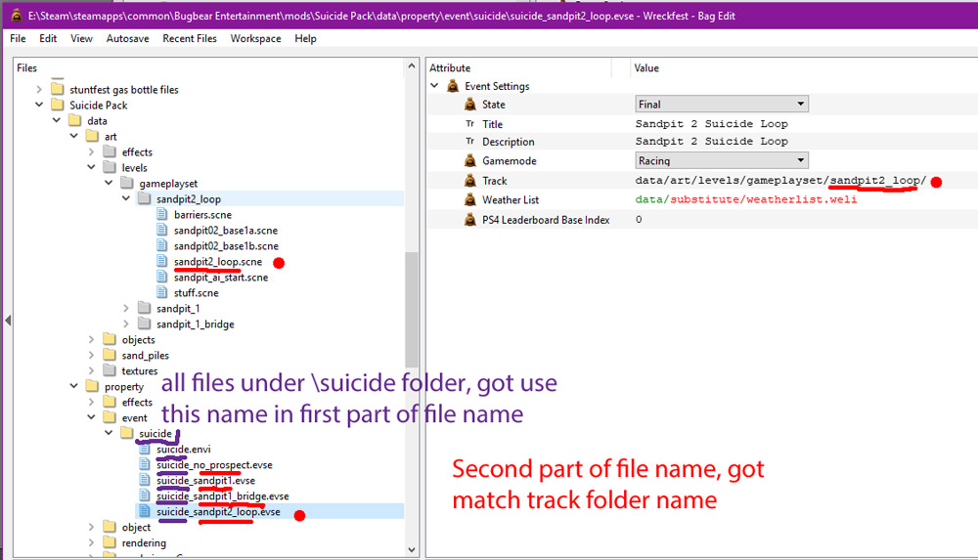Viewport: 978px width, 560px height.
Task: Click the sandpit02_base1b.scne file icon
Action: [162, 245]
